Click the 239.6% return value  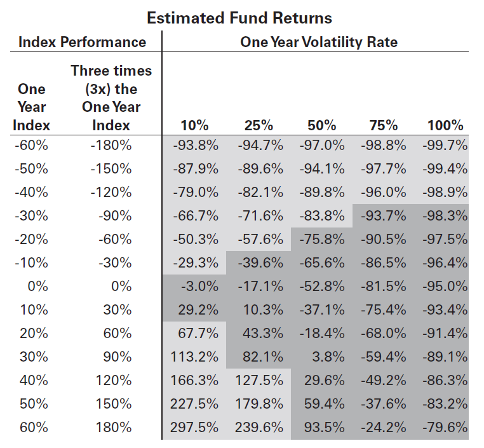pyautogui.click(x=260, y=426)
